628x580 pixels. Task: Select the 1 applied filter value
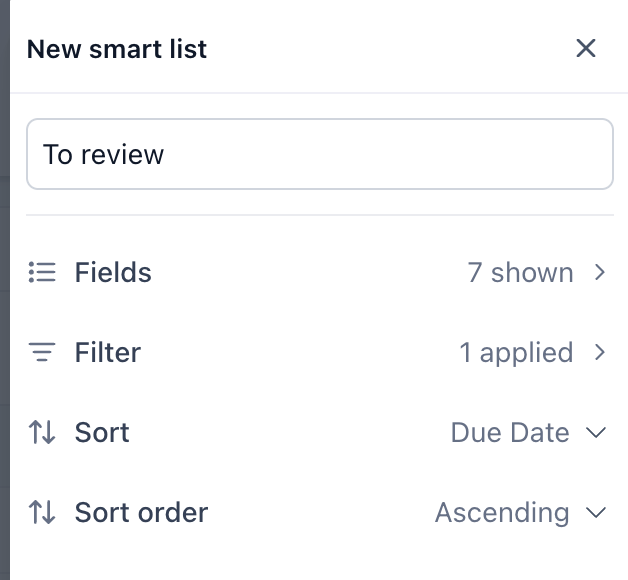pyautogui.click(x=516, y=353)
